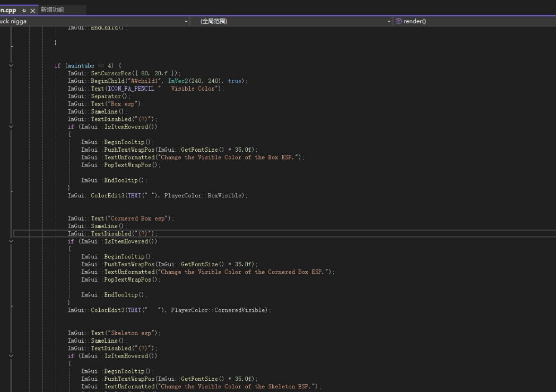Pin the n.cpp editor tab

click(x=24, y=10)
